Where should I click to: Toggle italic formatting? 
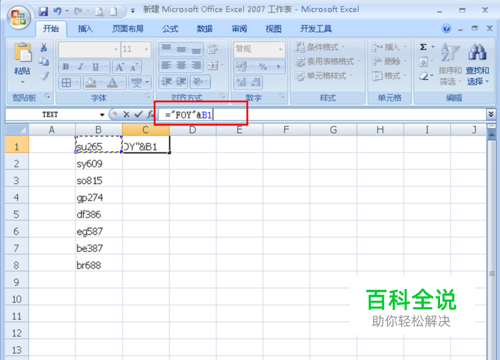click(80, 67)
